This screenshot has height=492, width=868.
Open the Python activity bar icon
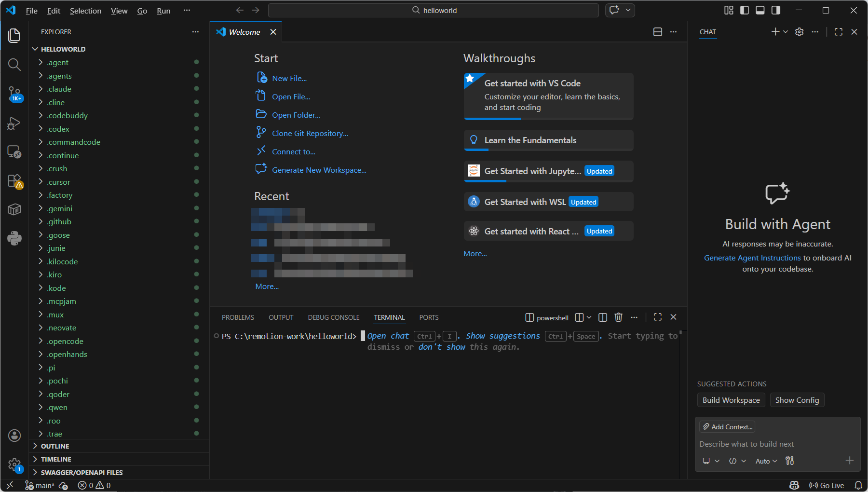[14, 238]
